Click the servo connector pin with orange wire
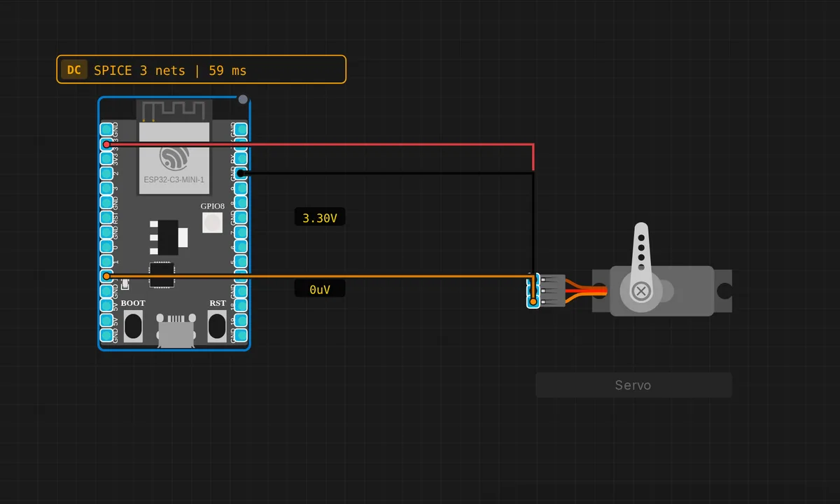The height and width of the screenshot is (504, 840). (x=533, y=302)
